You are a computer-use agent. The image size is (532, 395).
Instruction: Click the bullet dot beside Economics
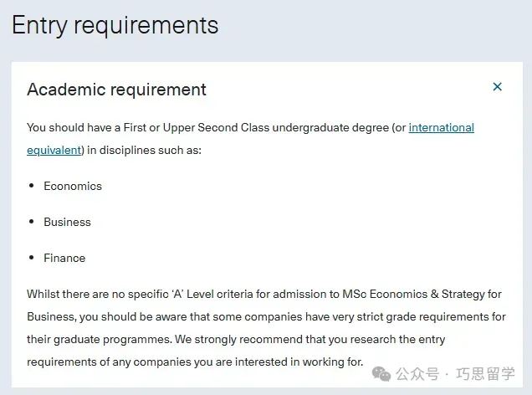point(32,186)
